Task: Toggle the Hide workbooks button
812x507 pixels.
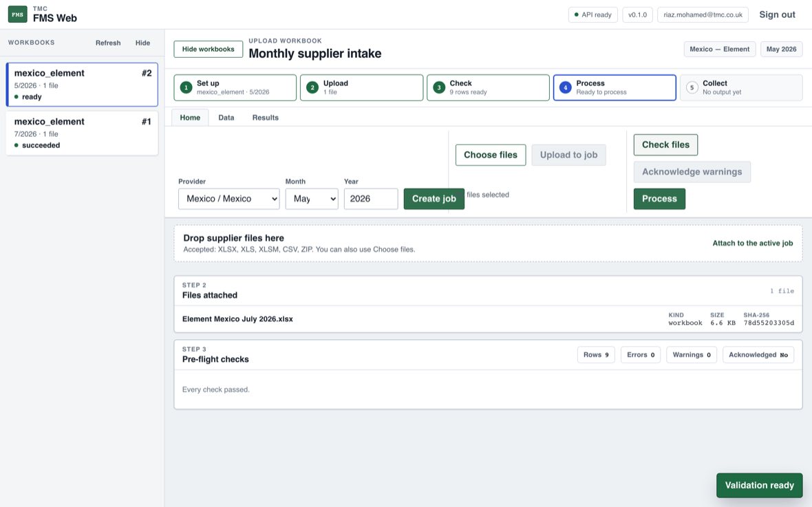Action: tap(209, 50)
